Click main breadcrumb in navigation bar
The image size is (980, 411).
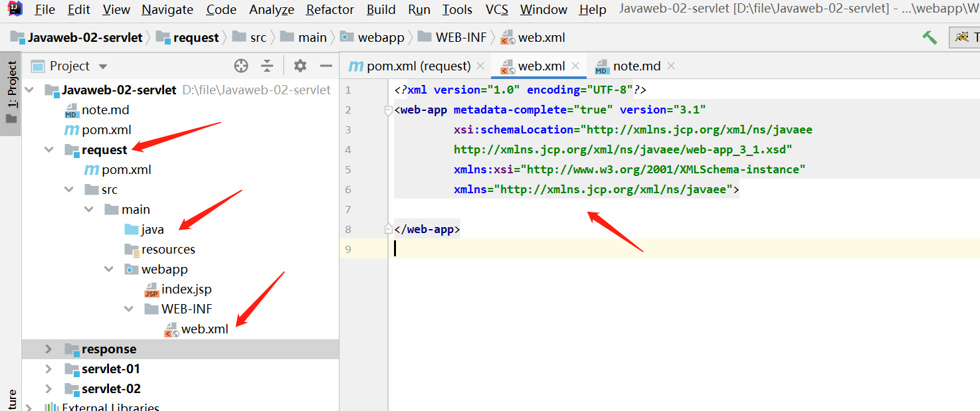pyautogui.click(x=304, y=37)
